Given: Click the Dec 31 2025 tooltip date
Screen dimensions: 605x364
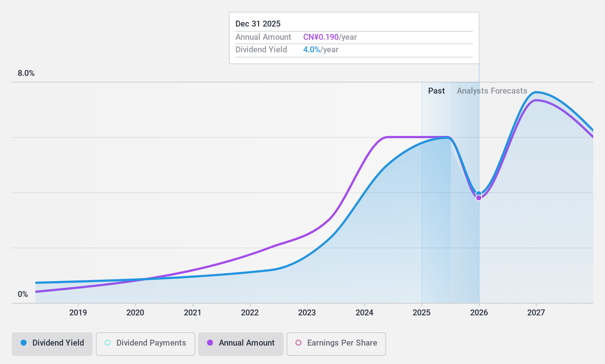Looking at the screenshot, I should click(258, 24).
